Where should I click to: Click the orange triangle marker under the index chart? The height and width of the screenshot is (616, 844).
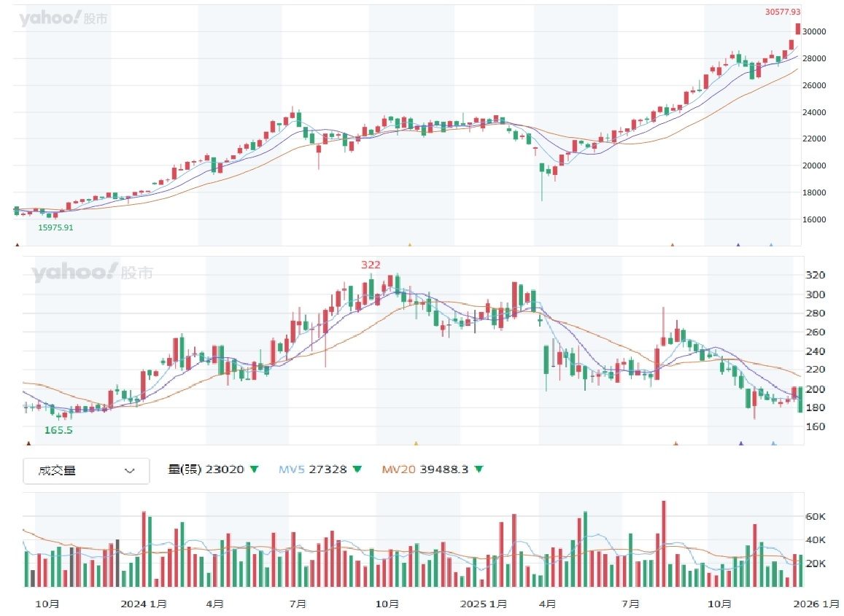pyautogui.click(x=409, y=246)
